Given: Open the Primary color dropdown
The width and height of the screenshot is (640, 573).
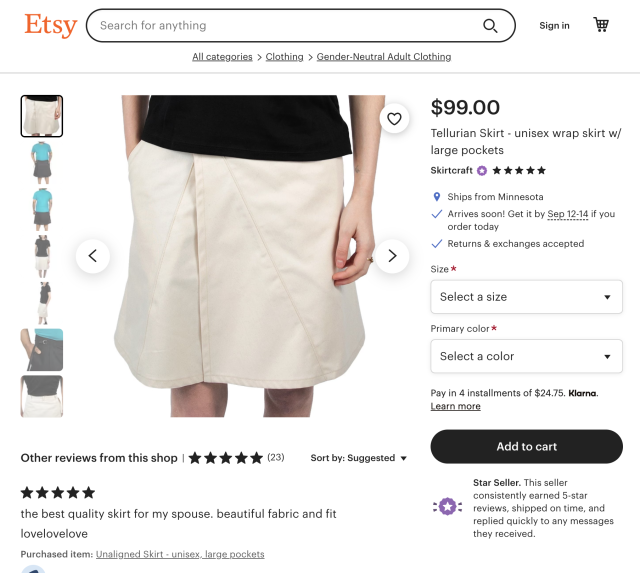Looking at the screenshot, I should coord(526,356).
